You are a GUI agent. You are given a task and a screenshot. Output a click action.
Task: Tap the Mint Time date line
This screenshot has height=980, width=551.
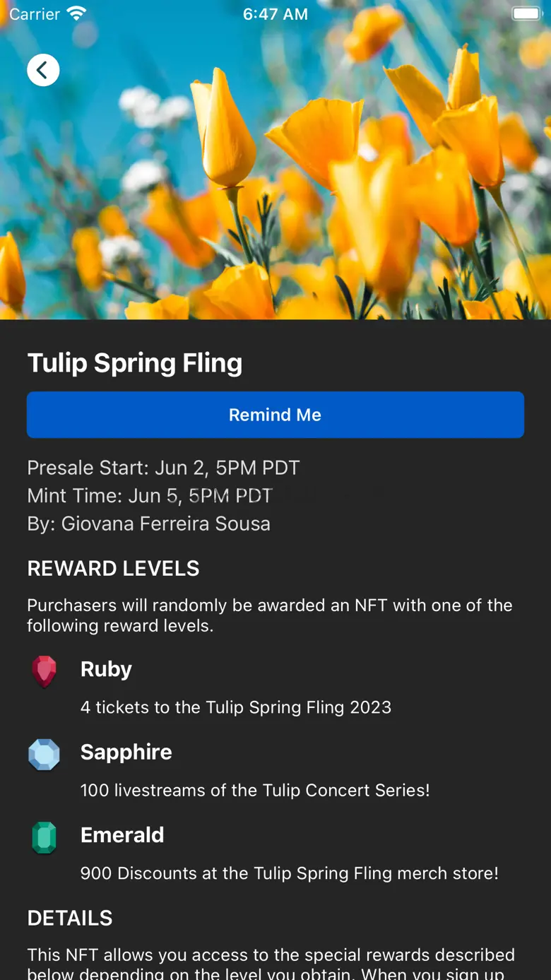[x=150, y=496]
